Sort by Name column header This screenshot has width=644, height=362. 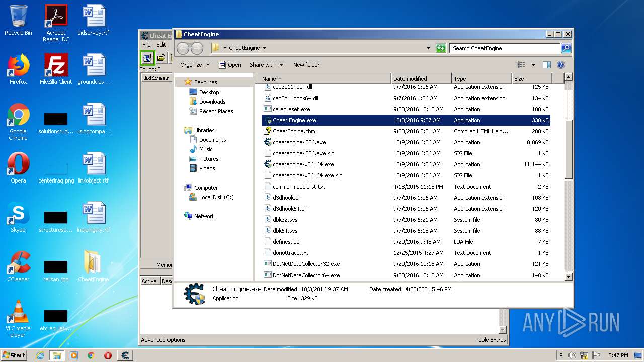pyautogui.click(x=323, y=79)
